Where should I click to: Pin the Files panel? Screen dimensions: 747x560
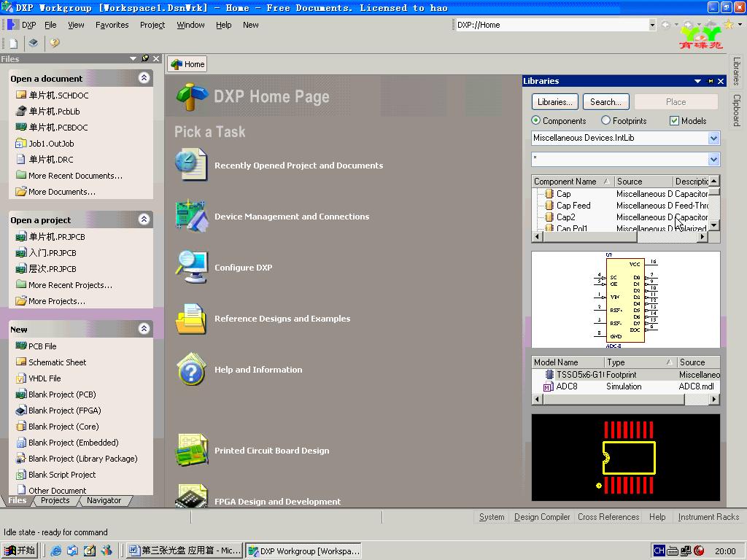click(145, 58)
